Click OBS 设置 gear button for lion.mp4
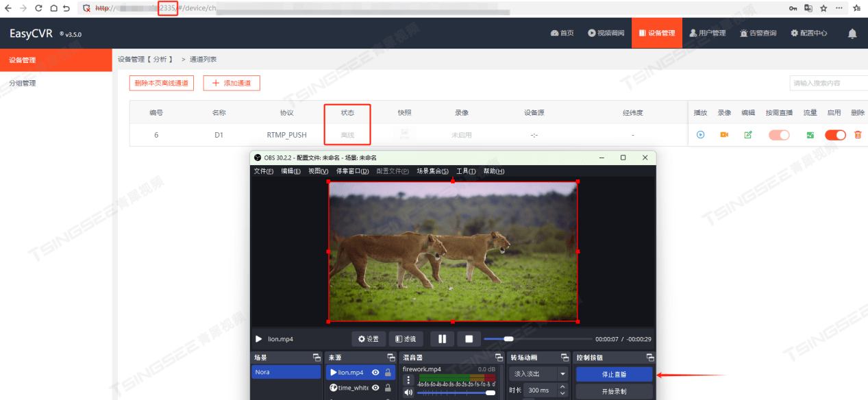The image size is (868, 400). 369,338
